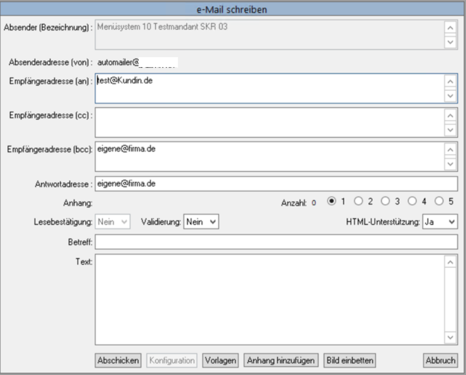Choose radio button 3 for Anzahl
Viewport: 466px width, 375px height.
pyautogui.click(x=385, y=201)
